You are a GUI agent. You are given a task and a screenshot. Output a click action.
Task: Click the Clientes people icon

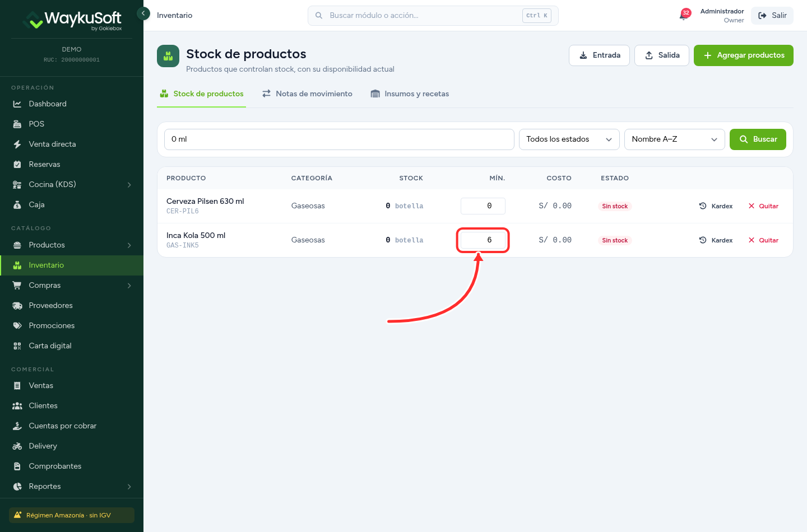[17, 405]
